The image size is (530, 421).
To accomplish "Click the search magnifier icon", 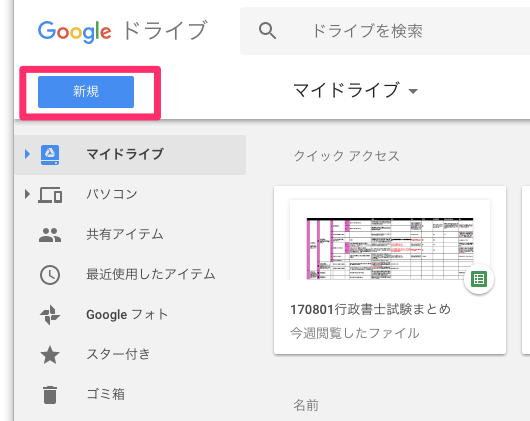I will [x=267, y=31].
